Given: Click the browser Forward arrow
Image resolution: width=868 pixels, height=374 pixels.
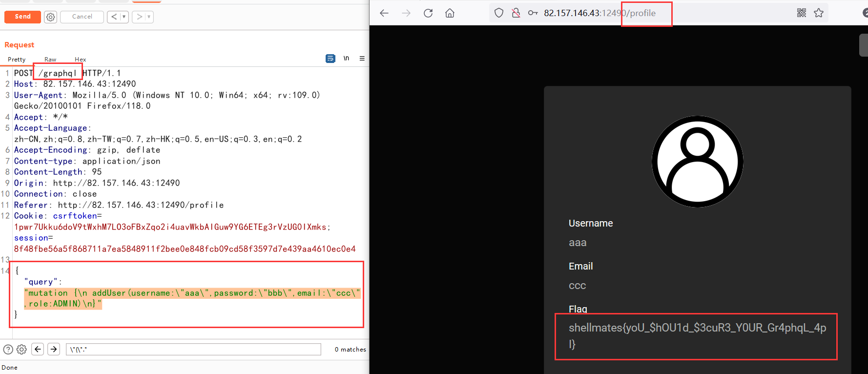Looking at the screenshot, I should pos(406,13).
